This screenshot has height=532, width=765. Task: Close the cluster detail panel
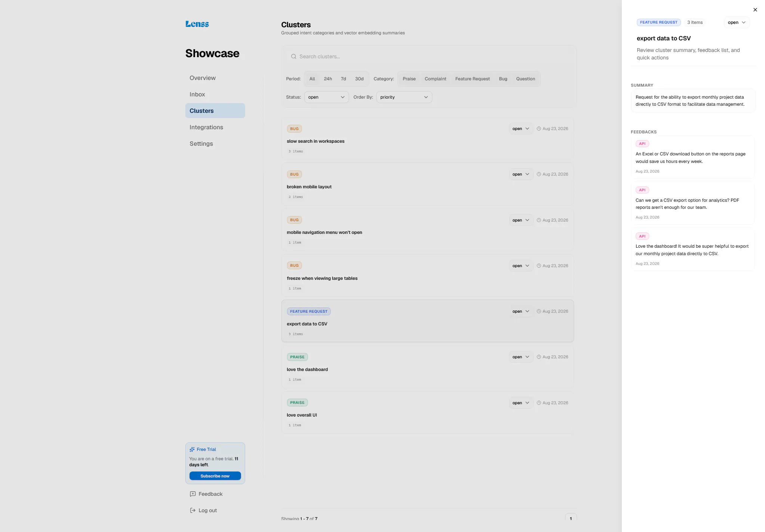click(x=755, y=10)
